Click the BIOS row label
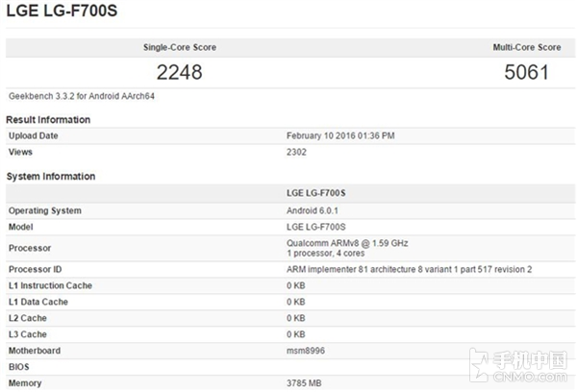Image resolution: width=577 pixels, height=392 pixels. tap(19, 367)
